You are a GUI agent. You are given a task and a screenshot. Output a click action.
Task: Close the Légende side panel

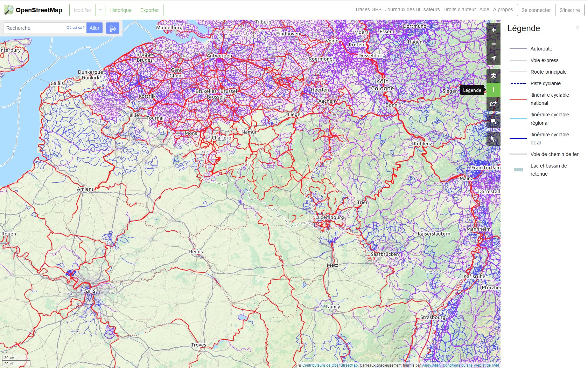(x=577, y=27)
